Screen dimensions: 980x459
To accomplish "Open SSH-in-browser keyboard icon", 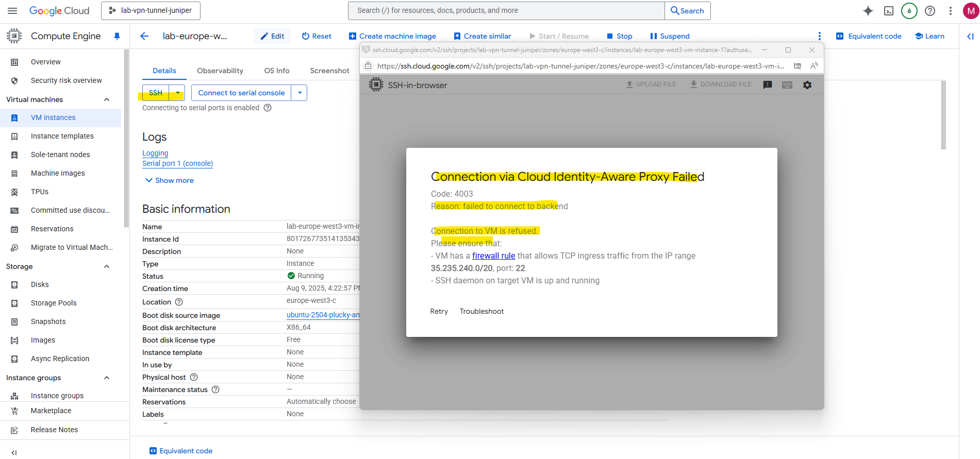I will [787, 85].
